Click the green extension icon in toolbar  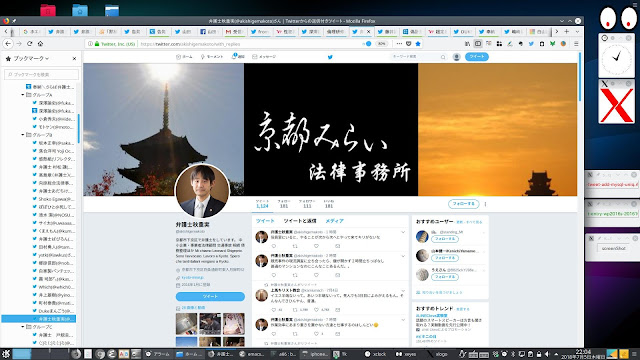pos(552,44)
